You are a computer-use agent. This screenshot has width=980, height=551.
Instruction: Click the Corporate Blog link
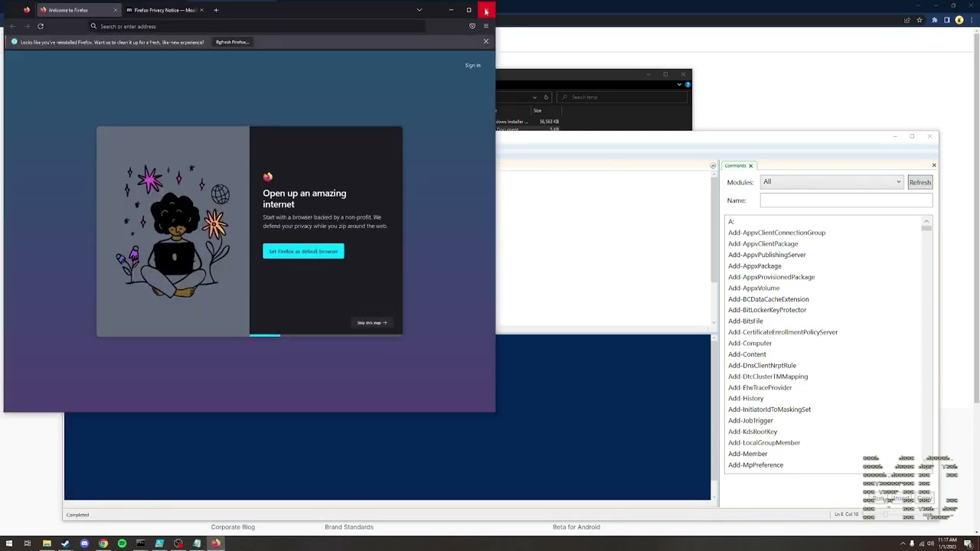(233, 527)
